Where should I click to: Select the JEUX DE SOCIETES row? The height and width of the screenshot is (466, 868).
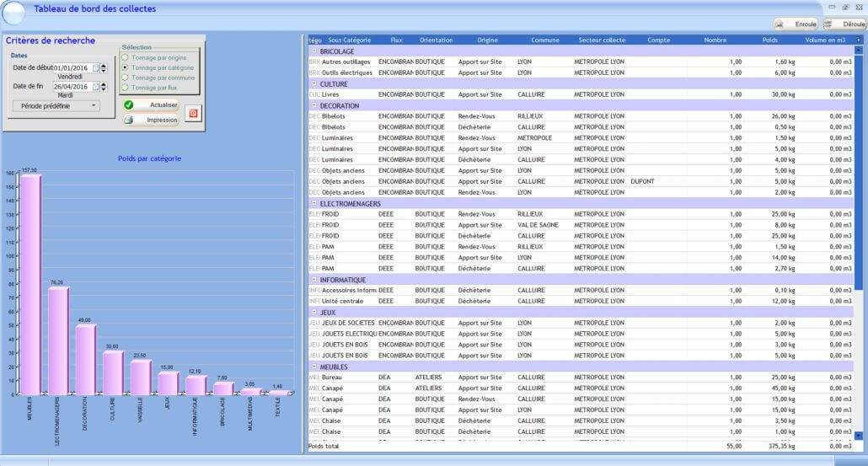click(581, 323)
